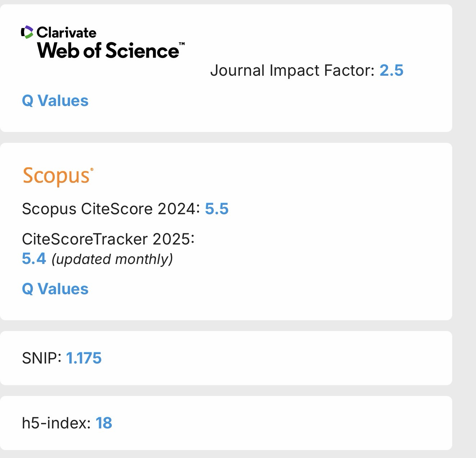This screenshot has height=458, width=476.
Task: Select the CiteScoreTracker value 5.4
Action: [x=34, y=259]
